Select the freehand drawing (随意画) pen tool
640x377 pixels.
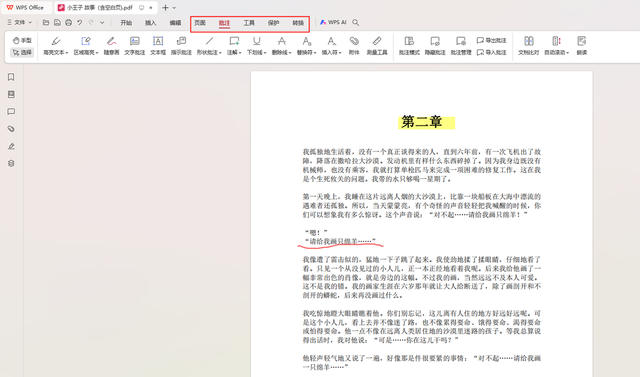coord(111,46)
